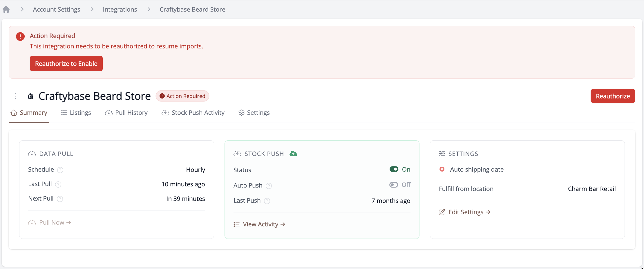The width and height of the screenshot is (644, 269).
Task: Click the Craftybase Beard Store page heading
Action: point(95,96)
